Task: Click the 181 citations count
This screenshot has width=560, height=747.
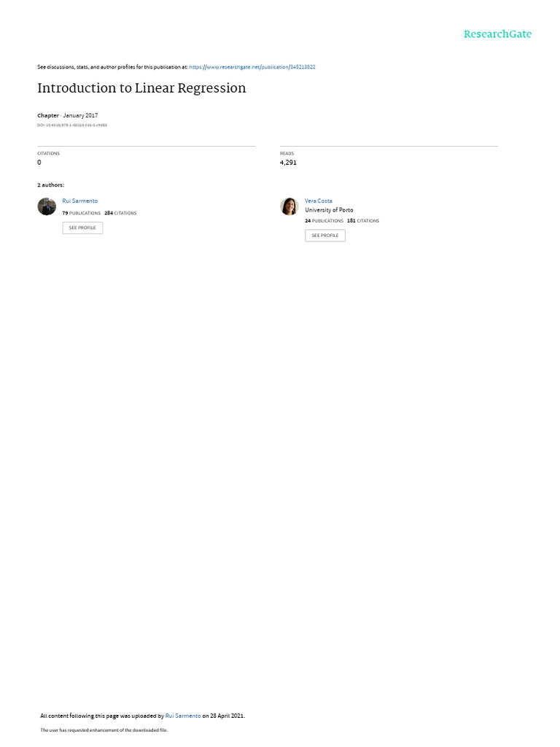Action: tap(363, 220)
